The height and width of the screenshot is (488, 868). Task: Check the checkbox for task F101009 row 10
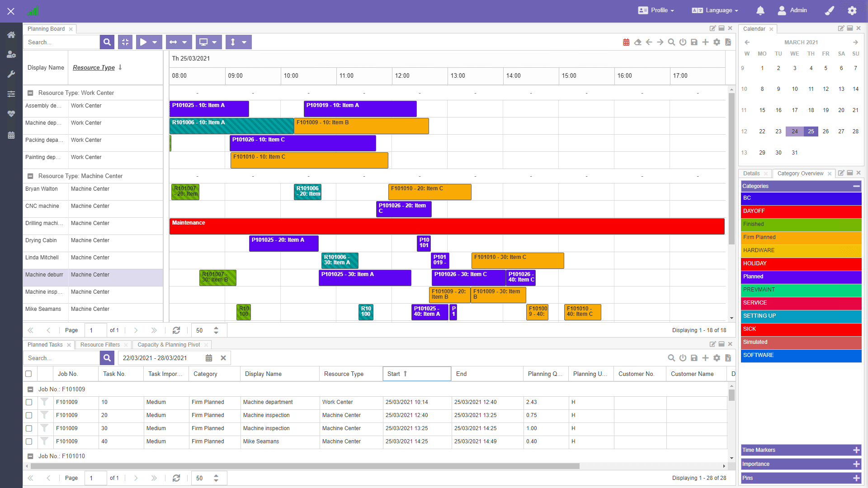[x=29, y=402]
